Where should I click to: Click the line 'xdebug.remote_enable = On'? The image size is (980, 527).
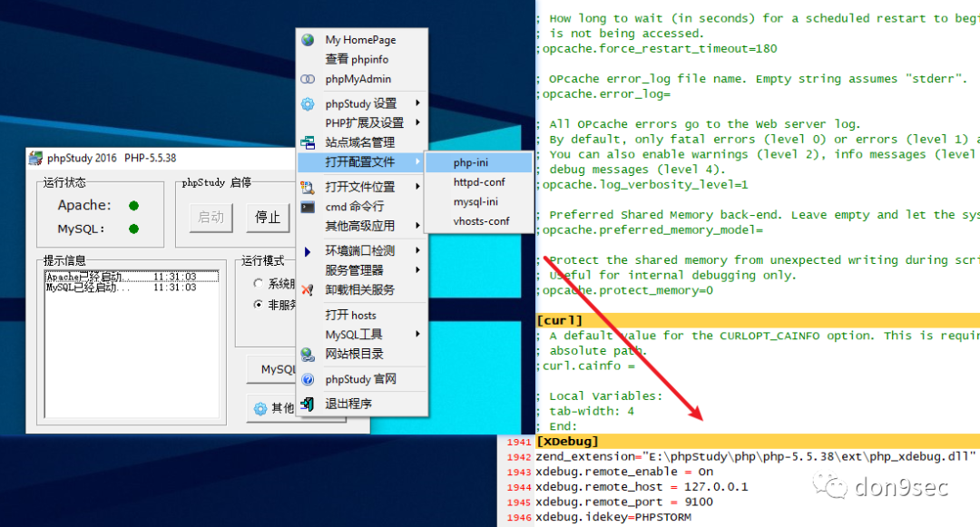click(x=624, y=472)
